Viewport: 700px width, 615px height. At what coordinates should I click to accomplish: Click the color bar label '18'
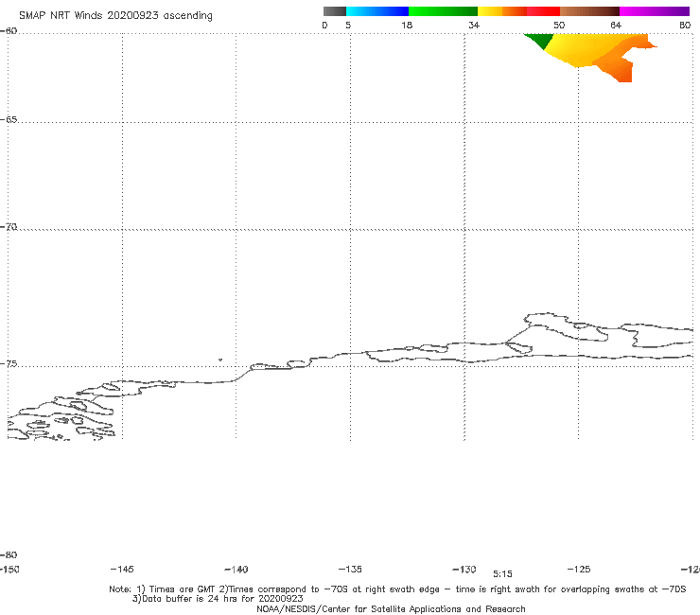point(407,25)
